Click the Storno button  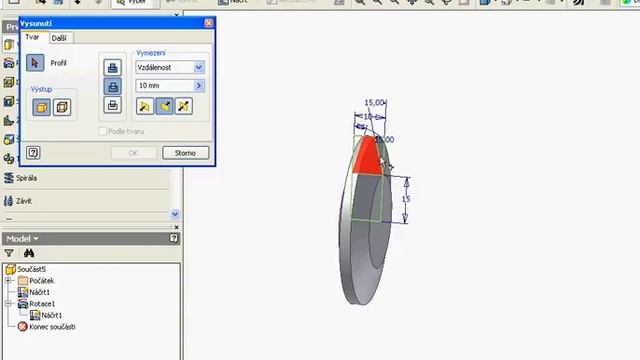185,153
